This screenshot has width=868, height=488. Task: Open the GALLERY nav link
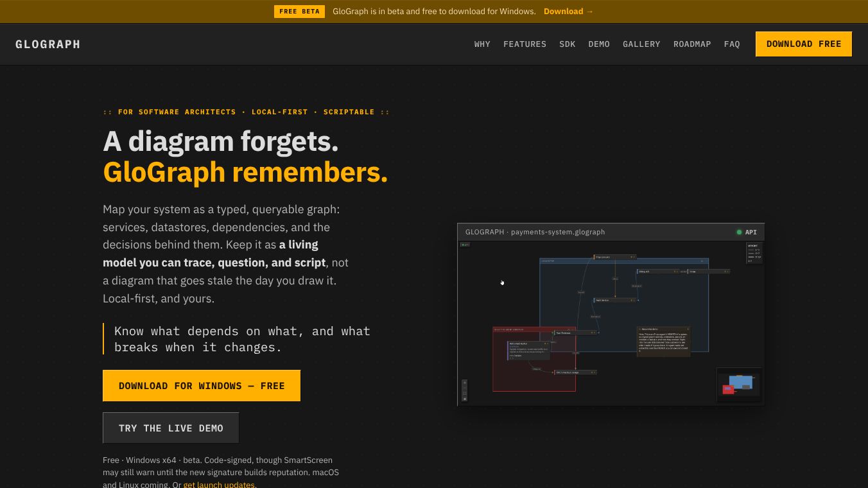pyautogui.click(x=641, y=44)
